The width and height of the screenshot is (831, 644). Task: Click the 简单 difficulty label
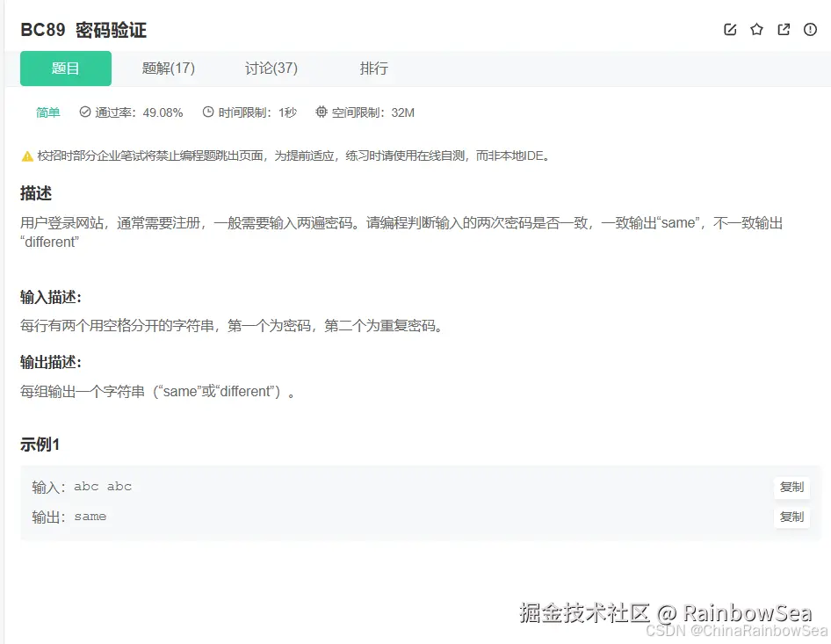coord(47,112)
